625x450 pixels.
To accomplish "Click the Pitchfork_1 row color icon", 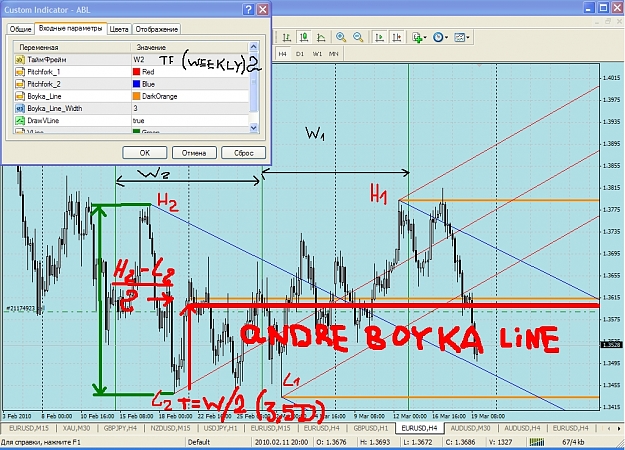I will (x=20, y=72).
